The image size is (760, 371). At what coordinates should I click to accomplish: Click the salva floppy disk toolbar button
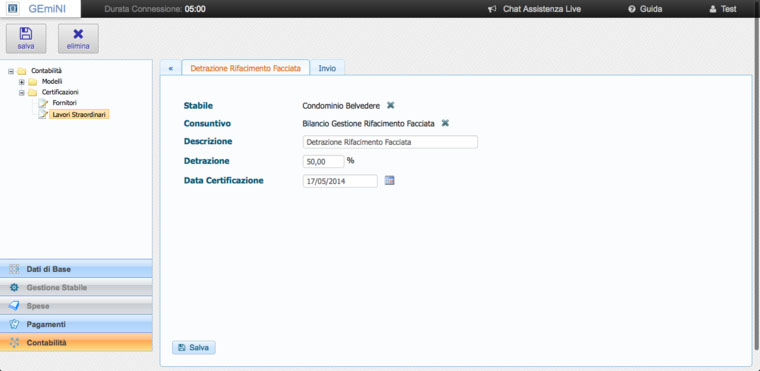(x=26, y=38)
